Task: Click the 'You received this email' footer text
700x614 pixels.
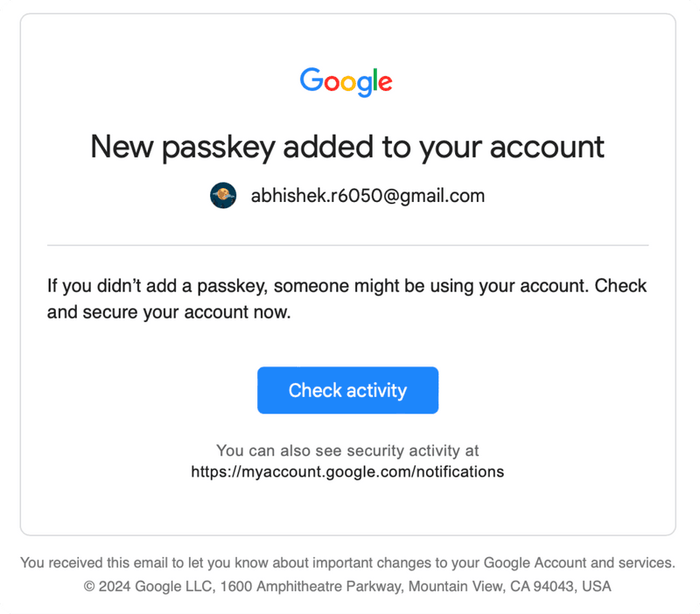Action: tap(347, 563)
